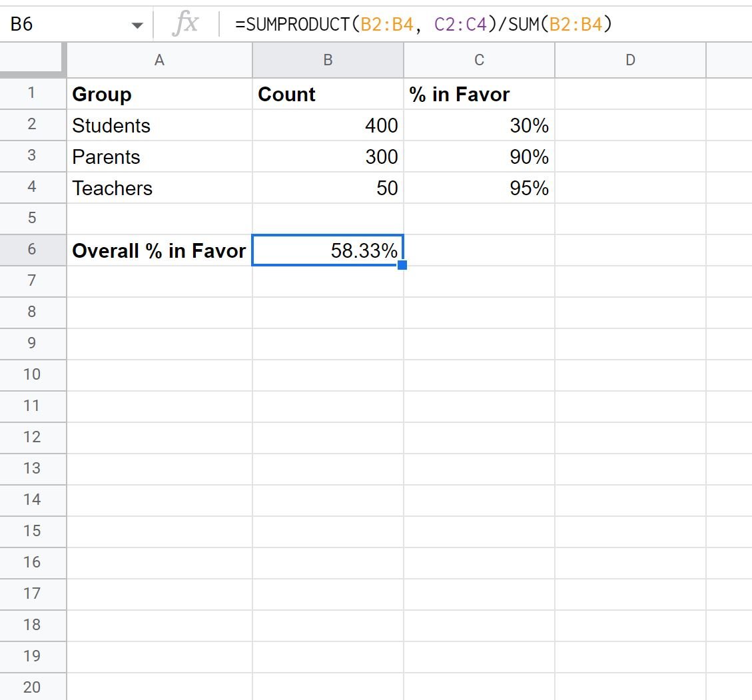Viewport: 752px width, 700px height.
Task: Select row 20 header
Action: 33,687
